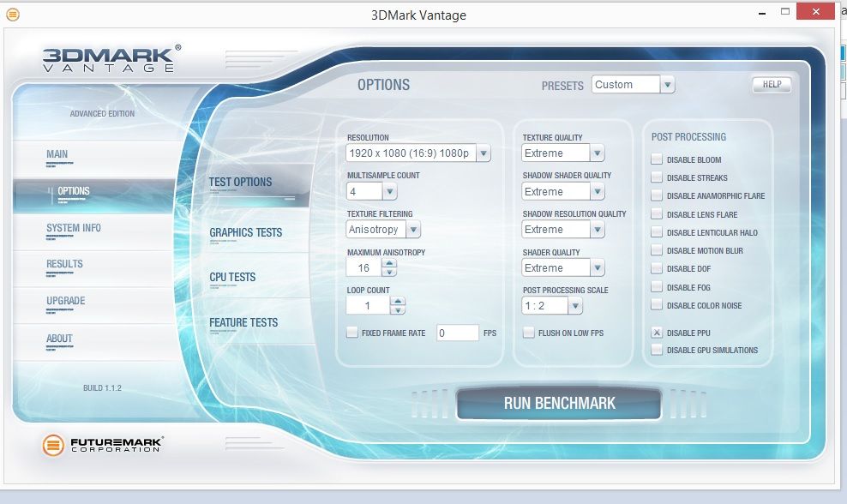Enable Fixed Frame Rate checkbox
Viewport: 847px width, 504px height.
point(351,333)
